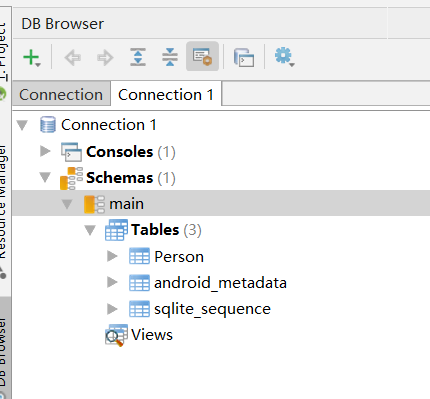430x399 pixels.
Task: Collapse the main schema arrow
Action: click(x=67, y=204)
